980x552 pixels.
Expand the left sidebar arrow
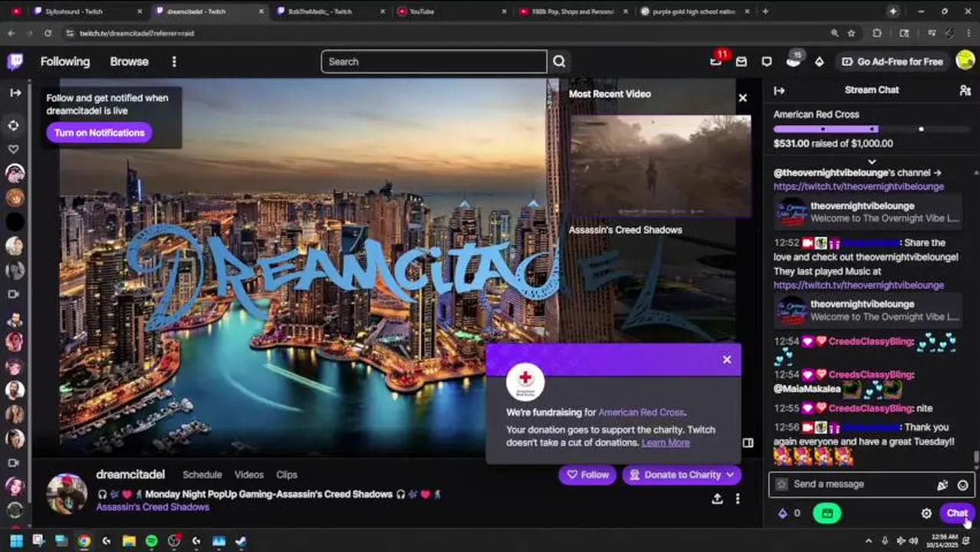click(15, 93)
